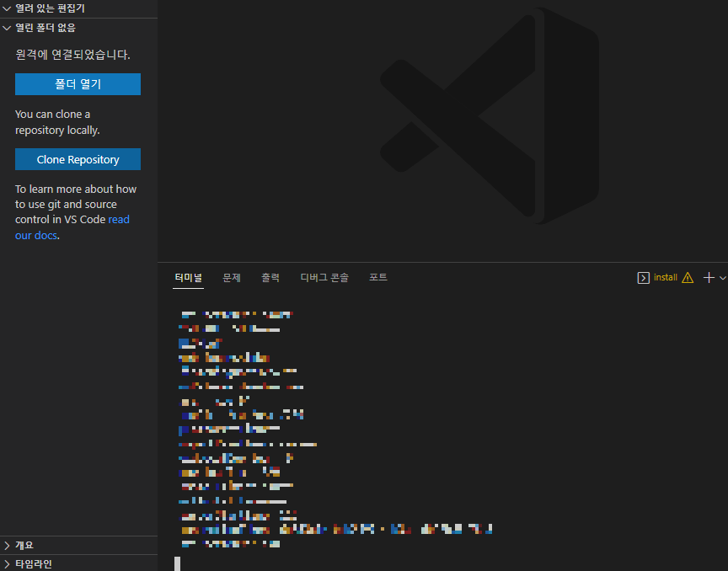Switch to the 문제 tab
Viewport: 728px width, 571px height.
click(x=232, y=278)
